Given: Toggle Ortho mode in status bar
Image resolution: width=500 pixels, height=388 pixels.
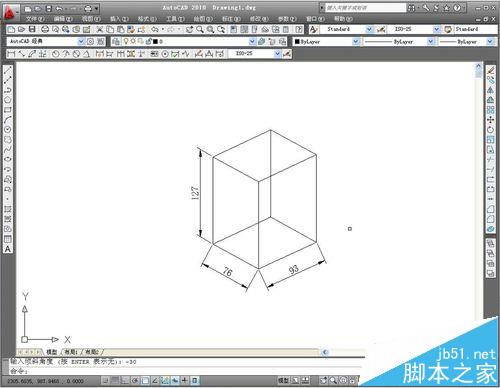Looking at the screenshot, I should pyautogui.click(x=125, y=380).
